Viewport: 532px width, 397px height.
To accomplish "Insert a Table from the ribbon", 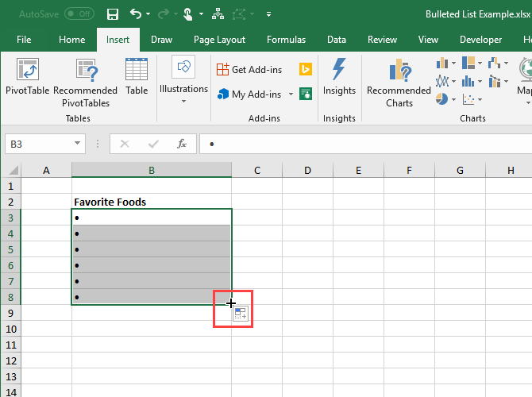I will pos(137,79).
